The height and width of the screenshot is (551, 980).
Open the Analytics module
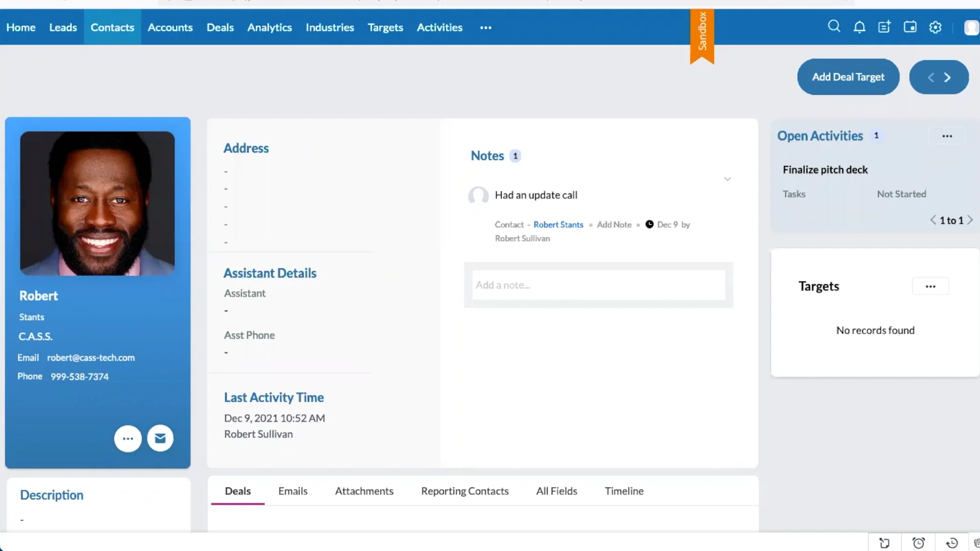(269, 27)
